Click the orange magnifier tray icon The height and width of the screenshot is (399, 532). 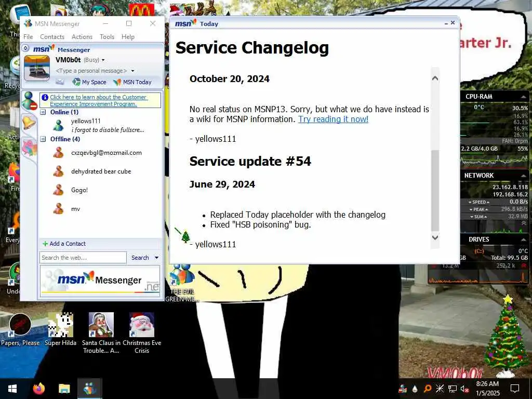point(428,389)
